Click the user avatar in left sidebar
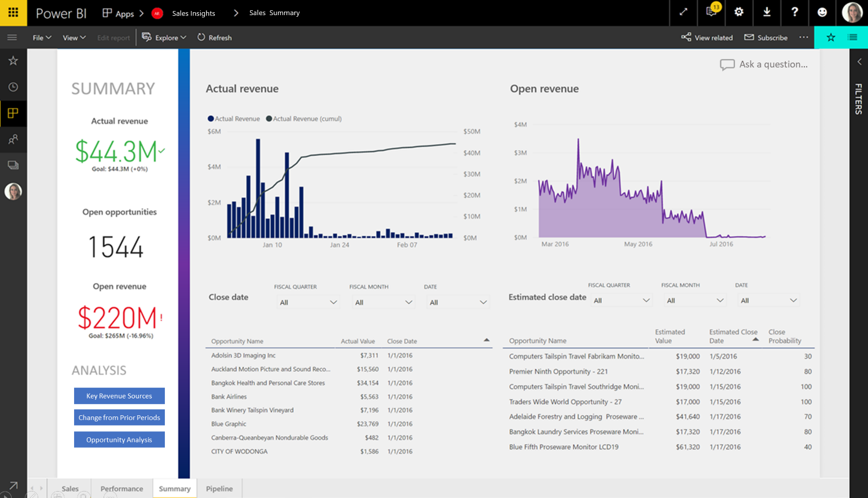This screenshot has width=868, height=498. tap(13, 191)
